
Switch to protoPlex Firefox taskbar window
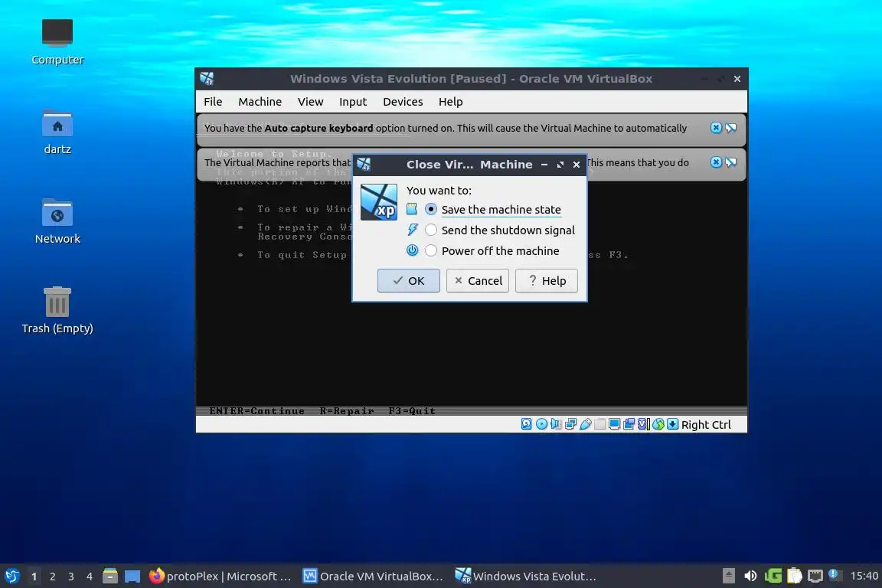click(x=220, y=577)
